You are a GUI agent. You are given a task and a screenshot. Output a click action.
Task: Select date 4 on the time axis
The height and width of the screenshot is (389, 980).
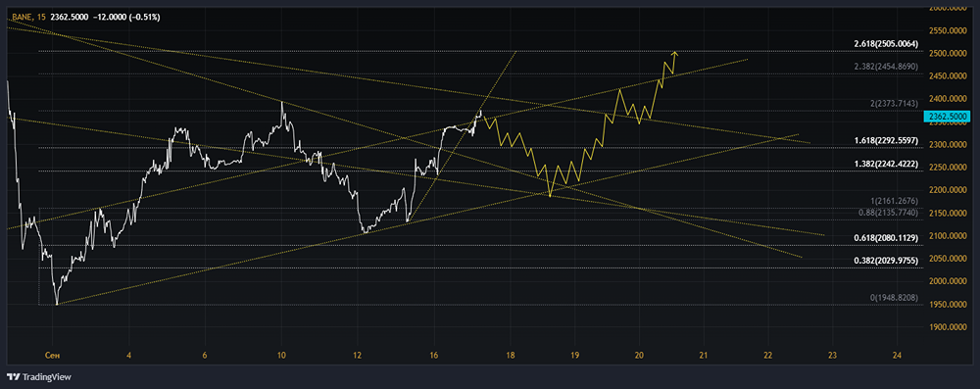[128, 356]
